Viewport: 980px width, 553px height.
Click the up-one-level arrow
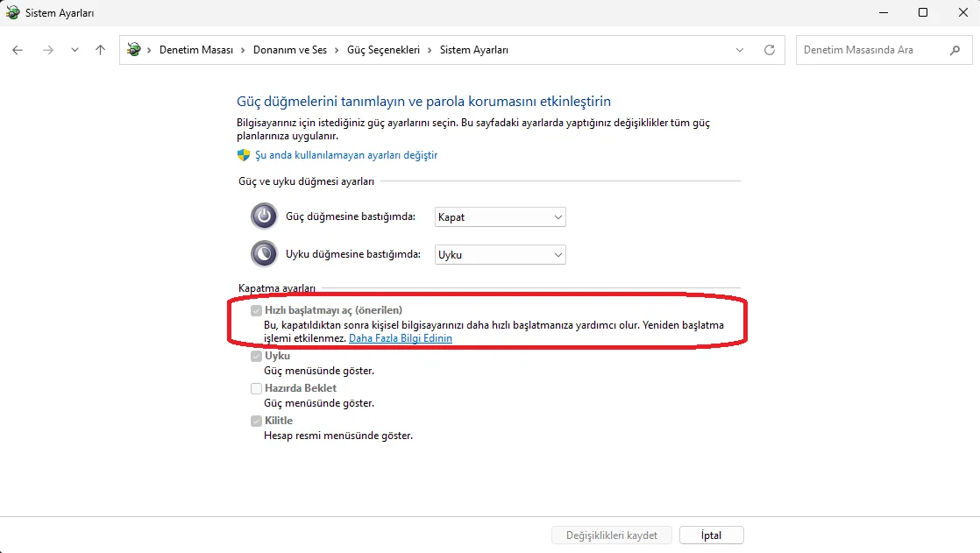pyautogui.click(x=101, y=50)
